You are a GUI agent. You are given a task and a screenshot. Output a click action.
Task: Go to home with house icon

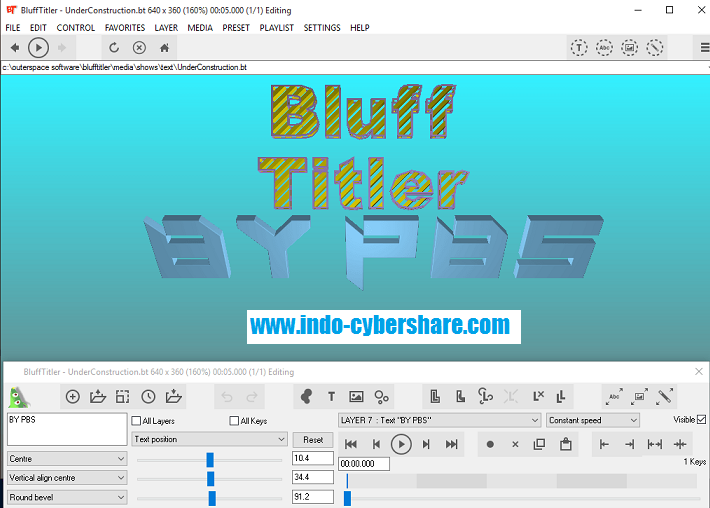click(164, 48)
